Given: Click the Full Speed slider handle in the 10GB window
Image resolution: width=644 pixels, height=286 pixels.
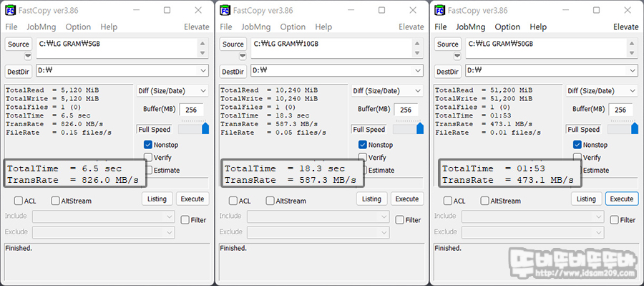Looking at the screenshot, I should point(420,128).
